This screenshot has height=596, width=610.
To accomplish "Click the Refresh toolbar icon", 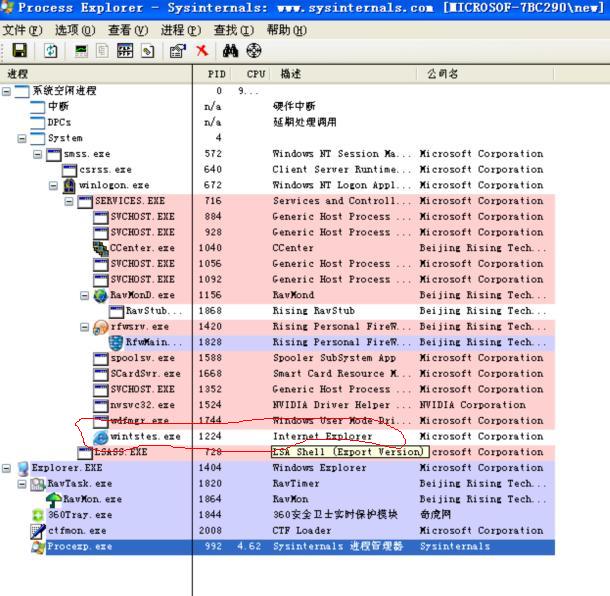I will click(51, 51).
